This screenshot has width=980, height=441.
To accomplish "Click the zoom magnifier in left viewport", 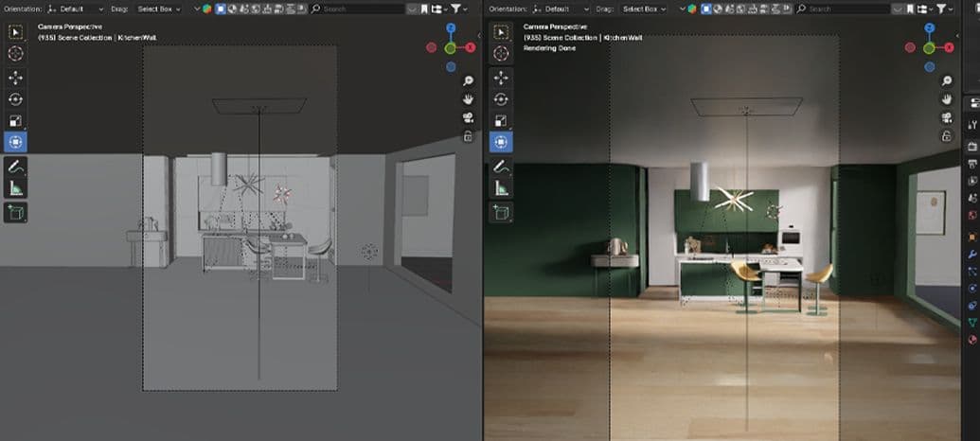I will pos(468,80).
